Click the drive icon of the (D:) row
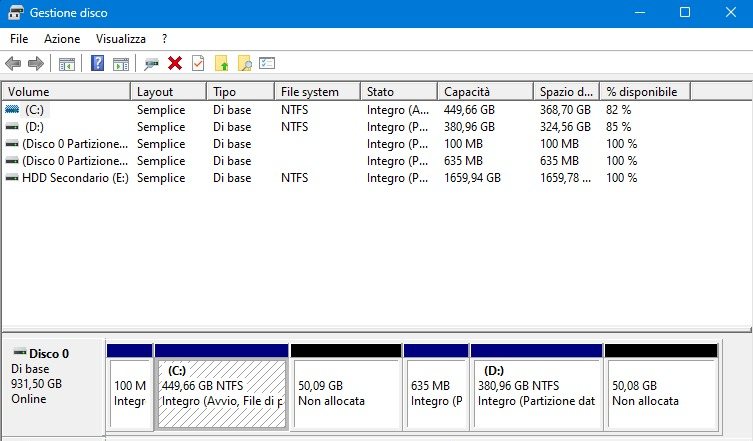Screen dimensions: 753x441 coord(12,127)
